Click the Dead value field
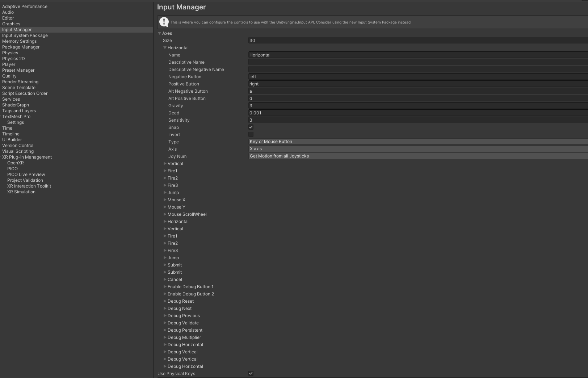This screenshot has width=588, height=378. [418, 113]
